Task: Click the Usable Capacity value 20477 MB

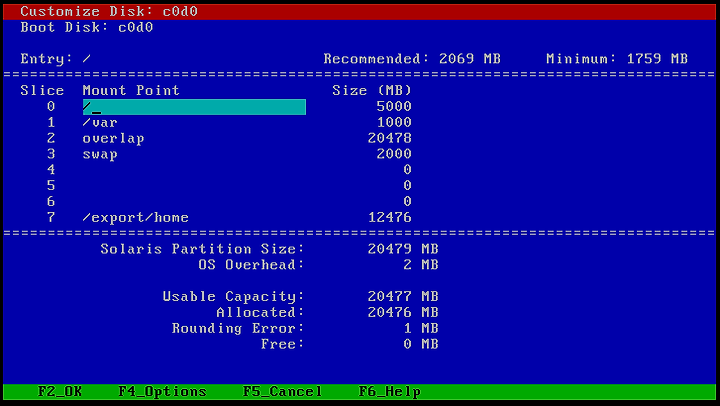Action: [x=403, y=296]
